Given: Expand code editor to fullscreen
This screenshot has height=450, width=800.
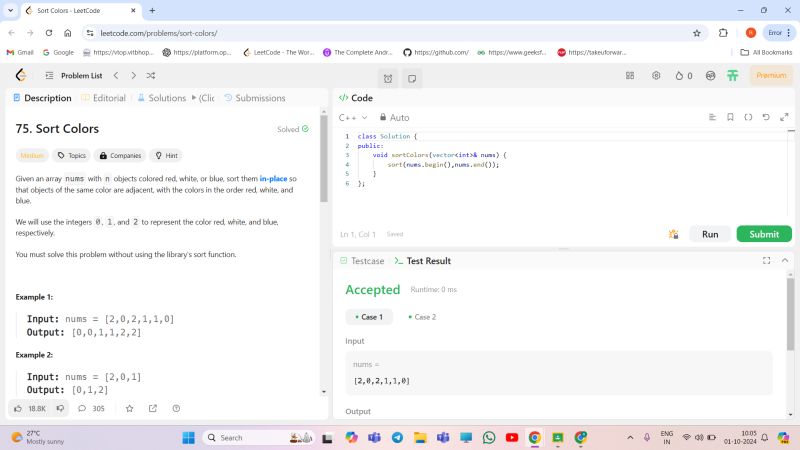Looking at the screenshot, I should [784, 117].
